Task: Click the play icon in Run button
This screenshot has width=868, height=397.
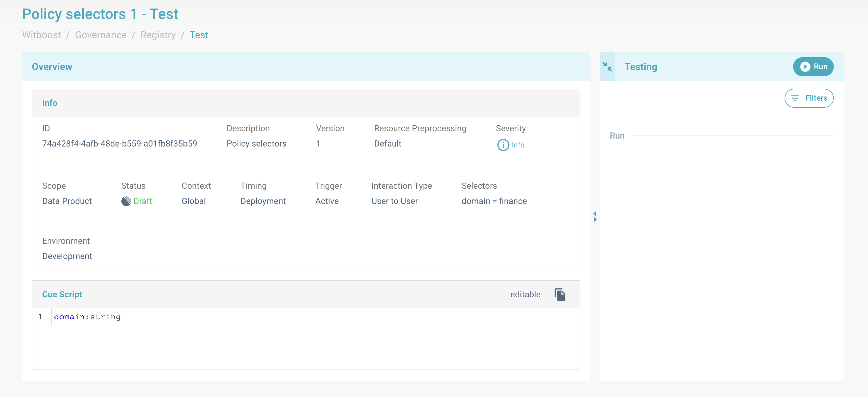Action: pyautogui.click(x=805, y=67)
